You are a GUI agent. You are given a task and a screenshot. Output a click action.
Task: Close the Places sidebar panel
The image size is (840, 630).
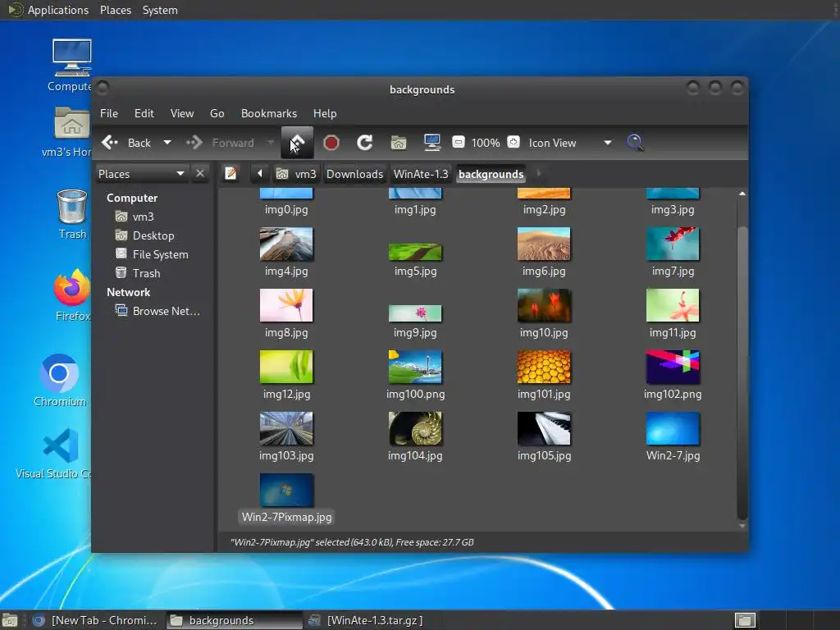point(200,174)
